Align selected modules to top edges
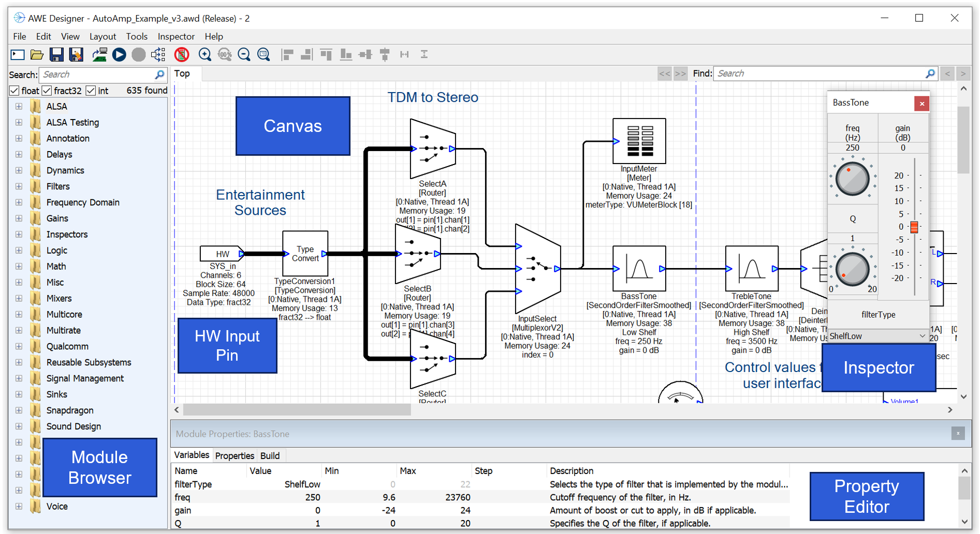Viewport: 980px width, 534px height. point(326,54)
